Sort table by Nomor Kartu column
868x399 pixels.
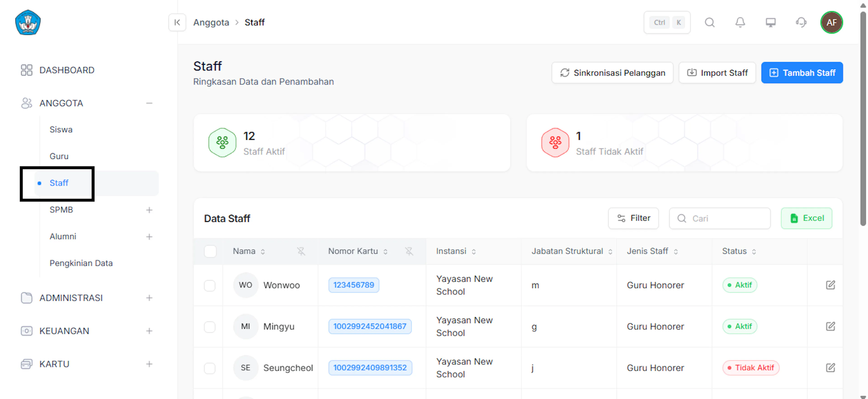click(385, 252)
